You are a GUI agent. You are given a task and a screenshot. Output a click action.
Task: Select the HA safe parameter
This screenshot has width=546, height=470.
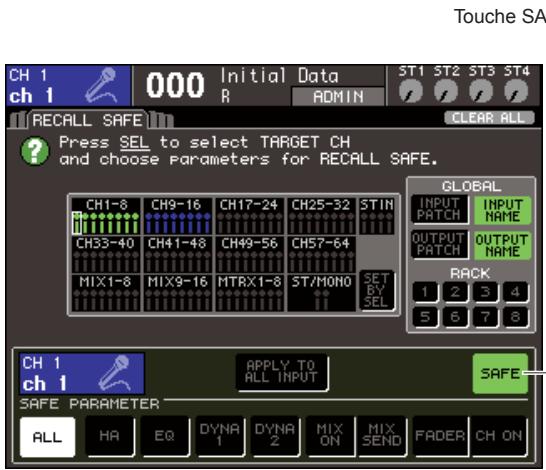(x=110, y=436)
